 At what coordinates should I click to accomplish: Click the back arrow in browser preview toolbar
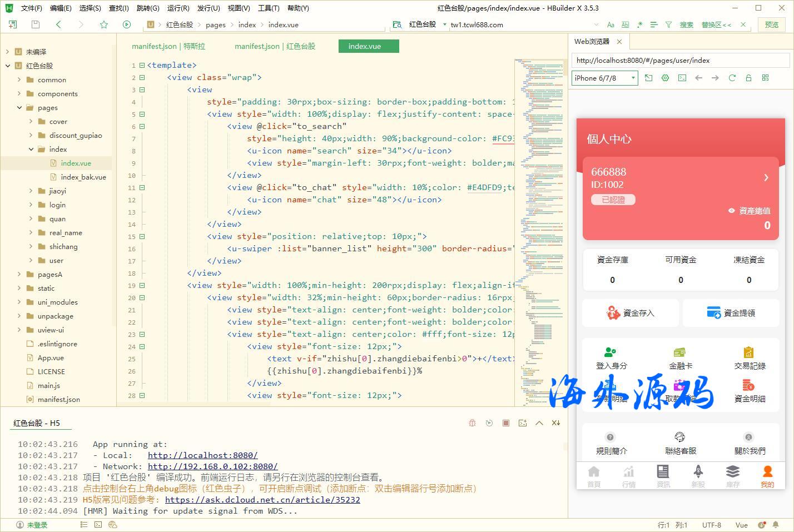click(699, 78)
